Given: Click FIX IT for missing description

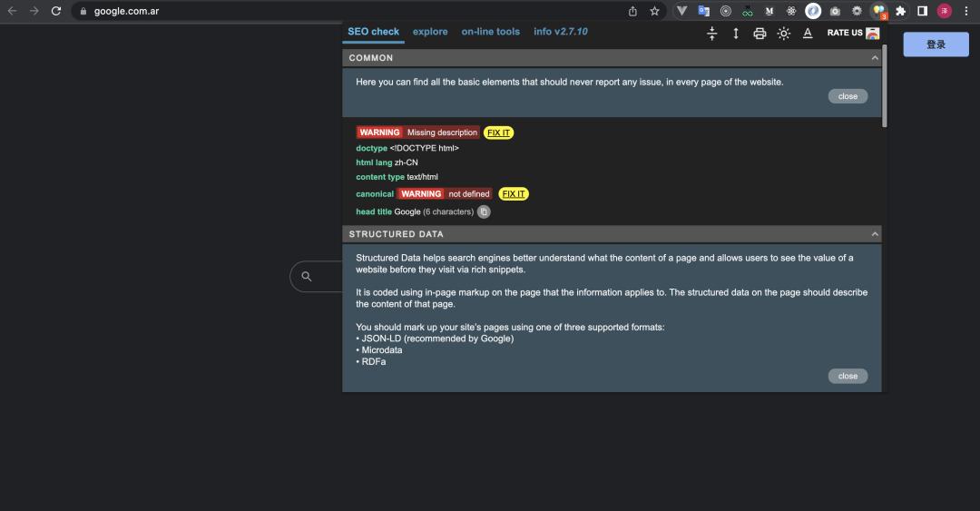Looking at the screenshot, I should click(499, 133).
